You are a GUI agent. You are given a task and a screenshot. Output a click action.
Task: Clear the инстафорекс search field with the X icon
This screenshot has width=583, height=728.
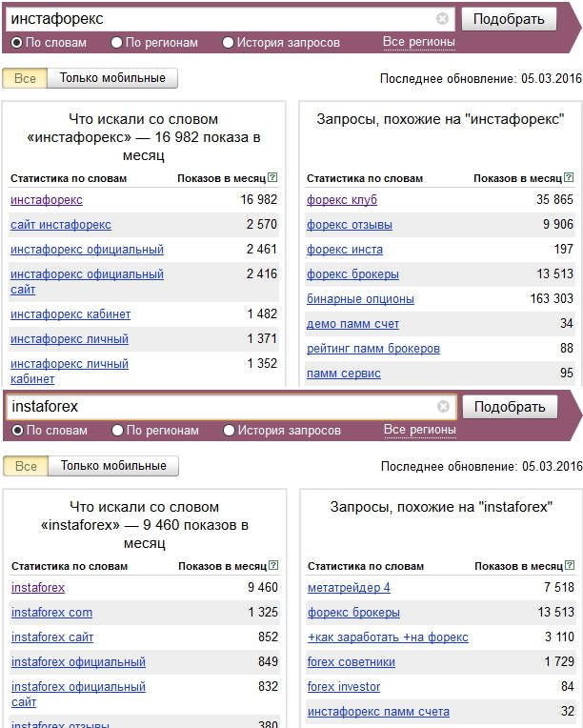(442, 18)
